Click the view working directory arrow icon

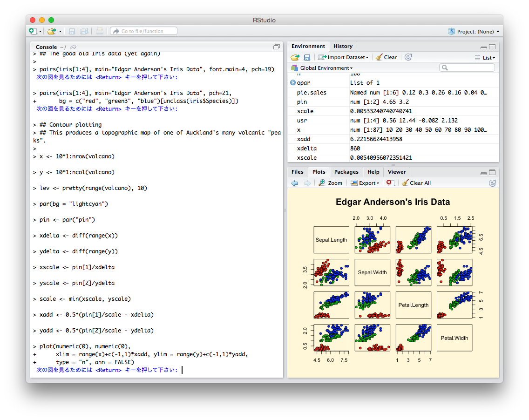[x=73, y=47]
